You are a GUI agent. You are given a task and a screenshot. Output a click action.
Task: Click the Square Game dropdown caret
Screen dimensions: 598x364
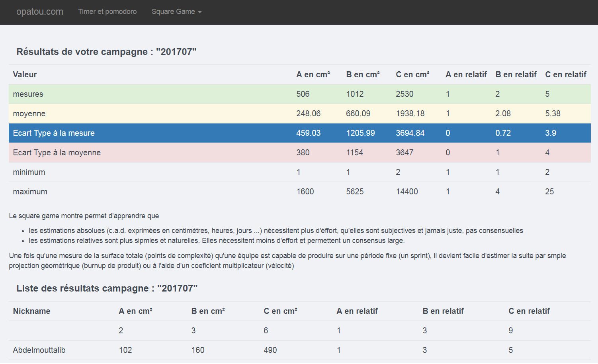click(200, 12)
